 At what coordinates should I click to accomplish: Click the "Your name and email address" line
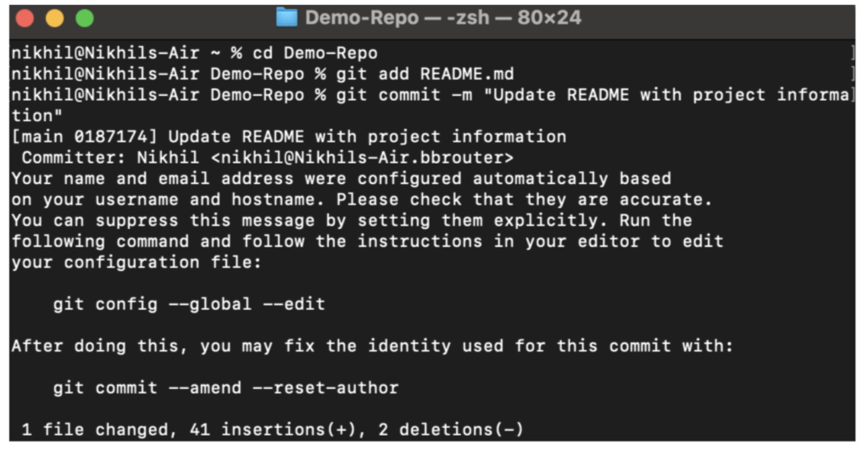point(341,178)
